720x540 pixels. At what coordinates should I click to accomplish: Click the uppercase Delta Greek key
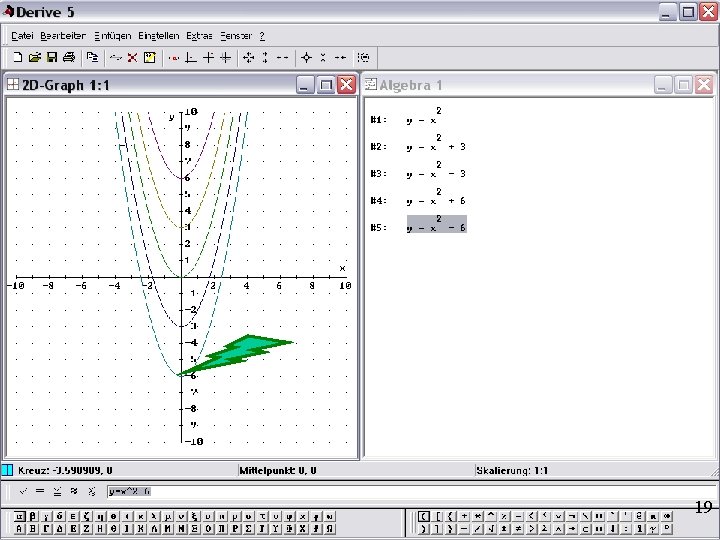(60, 529)
